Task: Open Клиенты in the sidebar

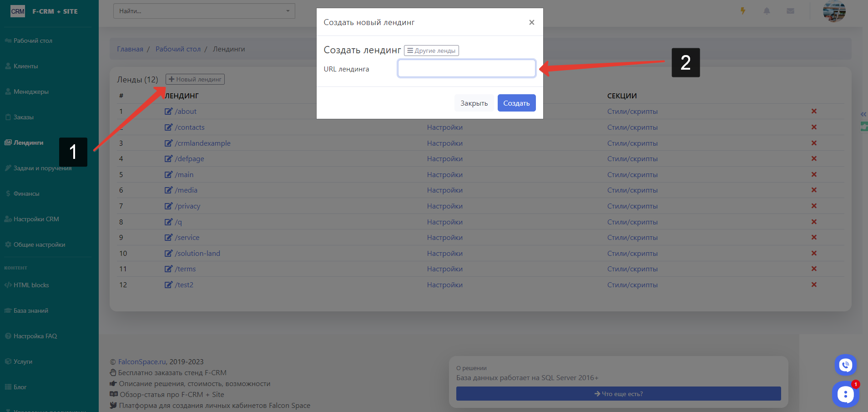Action: pos(26,66)
